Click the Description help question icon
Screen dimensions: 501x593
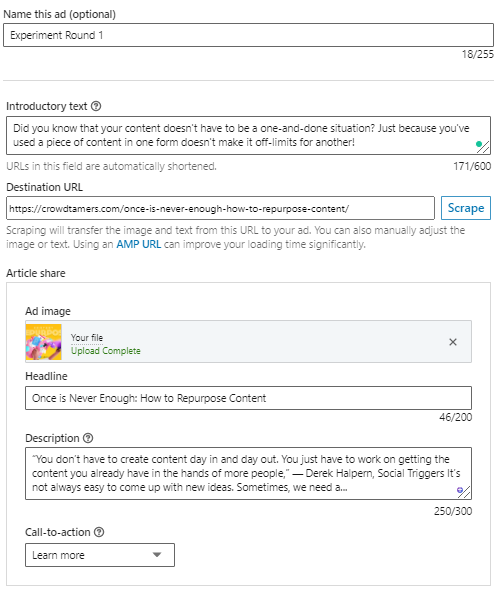(x=88, y=438)
